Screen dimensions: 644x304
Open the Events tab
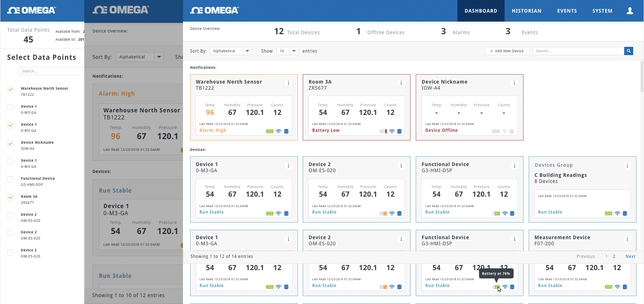point(567,11)
